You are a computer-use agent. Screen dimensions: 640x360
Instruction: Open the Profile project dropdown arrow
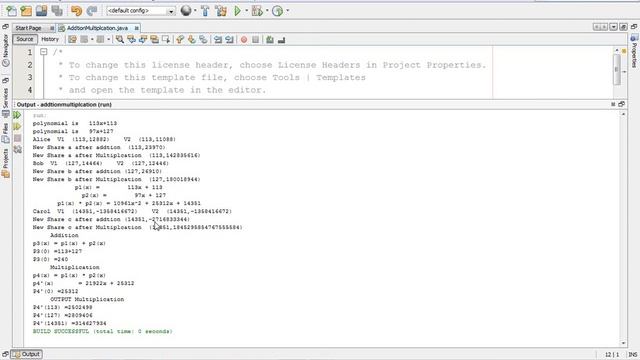pyautogui.click(x=287, y=11)
